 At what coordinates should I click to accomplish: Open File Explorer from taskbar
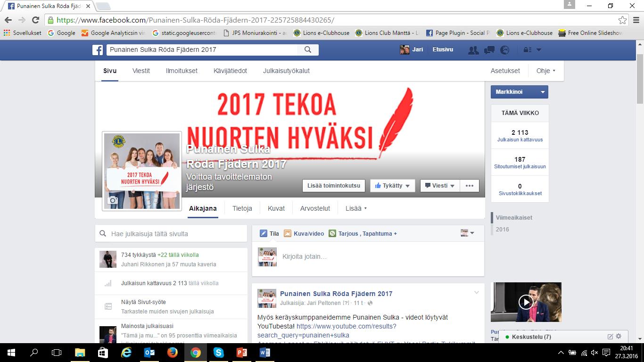[x=80, y=353]
